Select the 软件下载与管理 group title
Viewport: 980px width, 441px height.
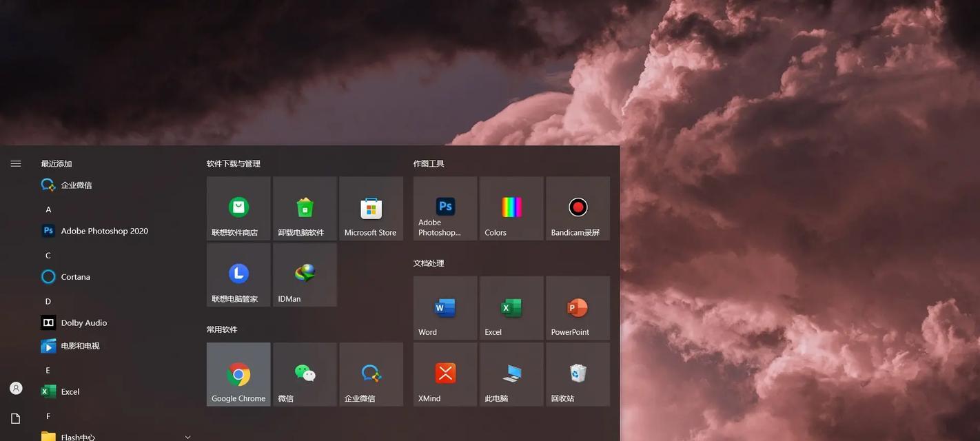[x=234, y=164]
